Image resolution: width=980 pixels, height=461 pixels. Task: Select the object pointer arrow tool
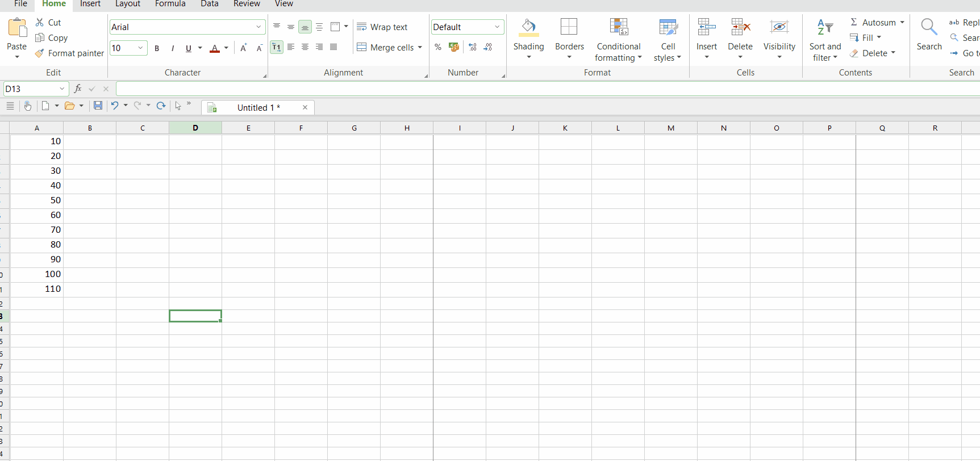click(178, 106)
